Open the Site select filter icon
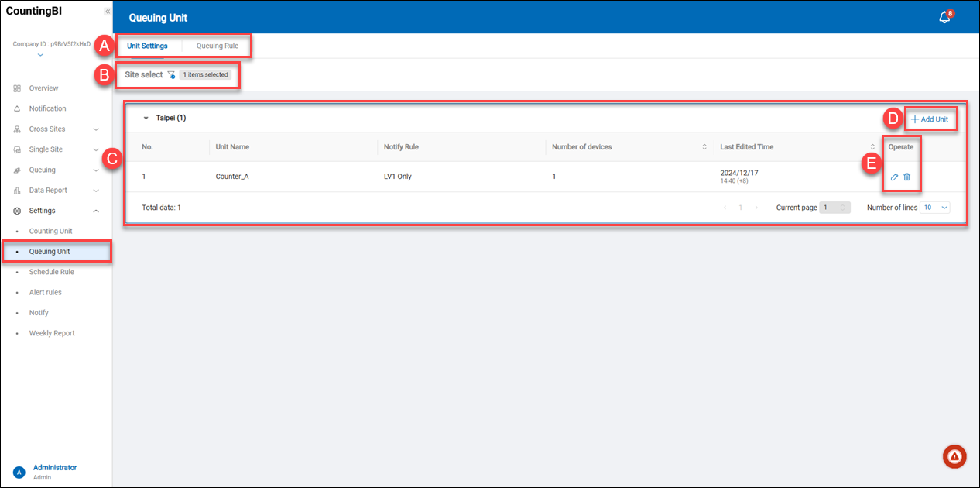Viewport: 980px width, 488px height. 171,75
